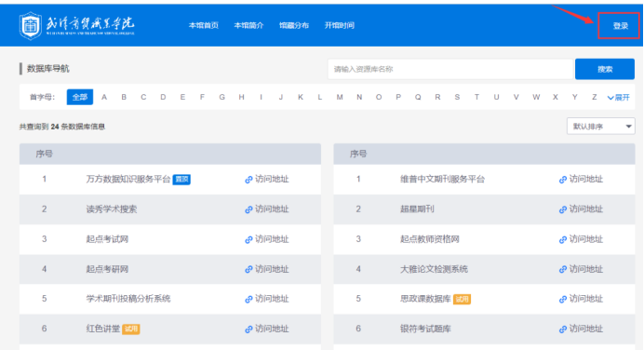Click 试用 badge beside 红色讲堂

131,329
